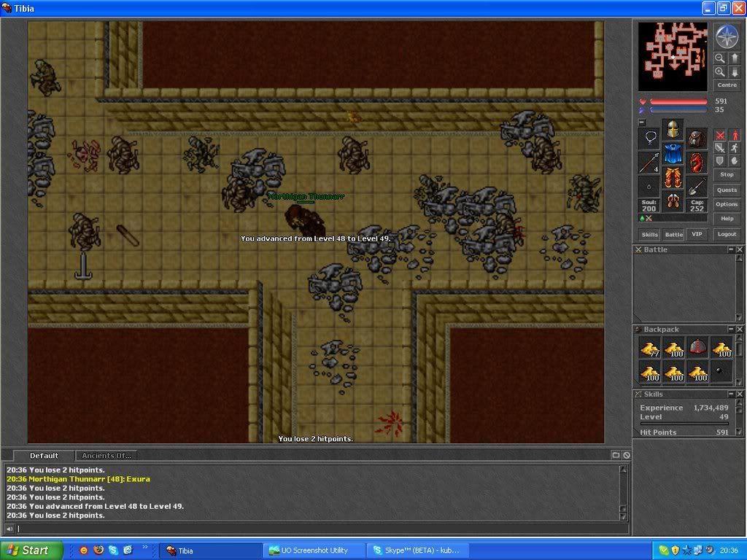Click the helmet equipment slot
Screen dimensions: 747x560
coord(673,129)
